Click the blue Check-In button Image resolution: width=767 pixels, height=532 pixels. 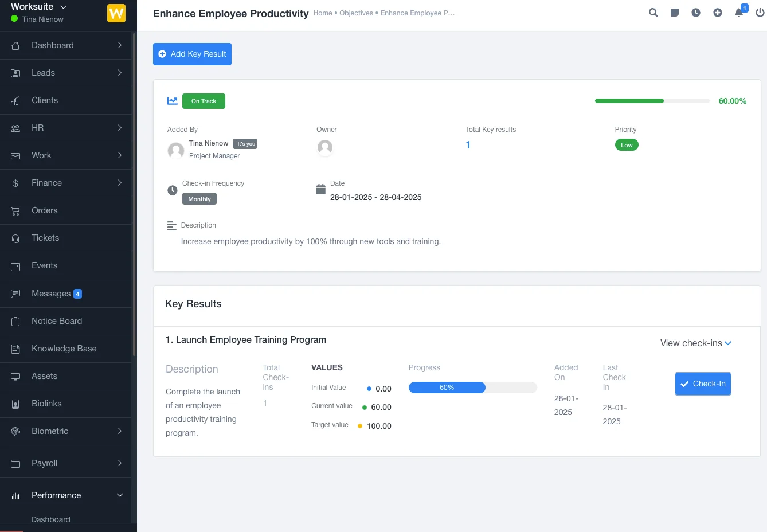pos(703,384)
